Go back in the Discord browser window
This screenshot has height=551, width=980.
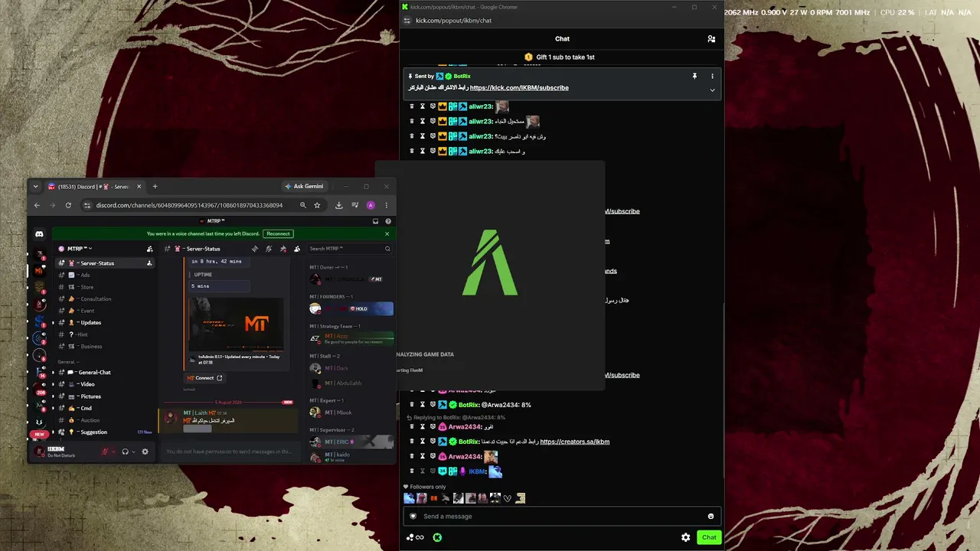37,205
